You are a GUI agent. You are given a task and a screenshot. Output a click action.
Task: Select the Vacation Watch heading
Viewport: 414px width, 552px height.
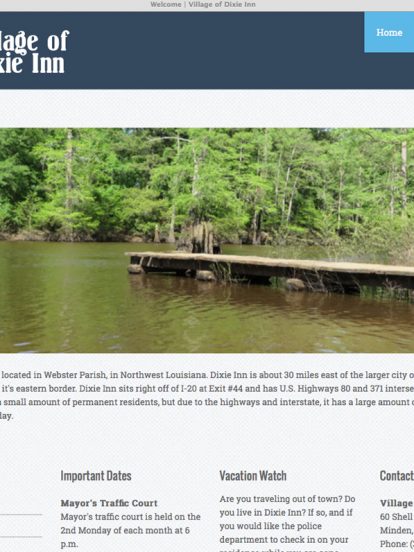tap(253, 476)
